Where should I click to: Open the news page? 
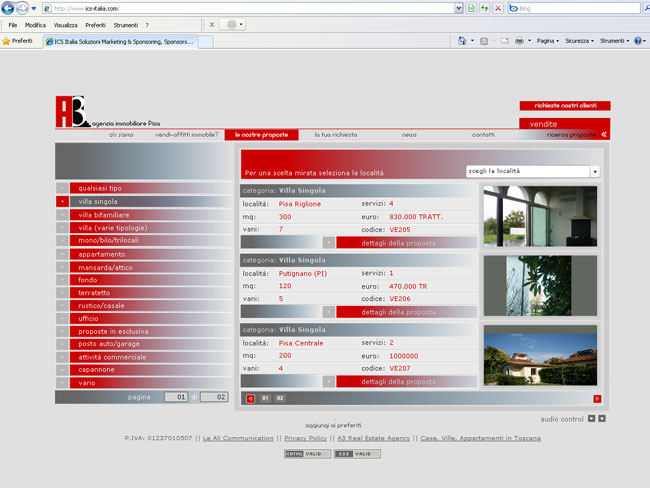pyautogui.click(x=409, y=135)
